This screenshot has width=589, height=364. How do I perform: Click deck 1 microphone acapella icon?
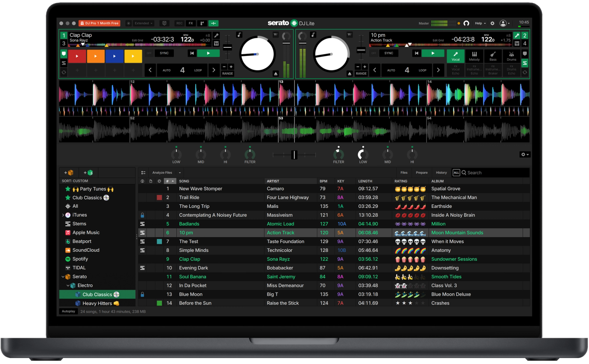(216, 36)
